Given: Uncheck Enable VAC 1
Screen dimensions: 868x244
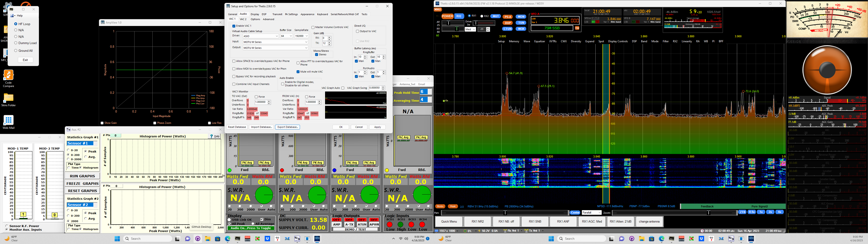Looking at the screenshot, I should click(x=234, y=26).
